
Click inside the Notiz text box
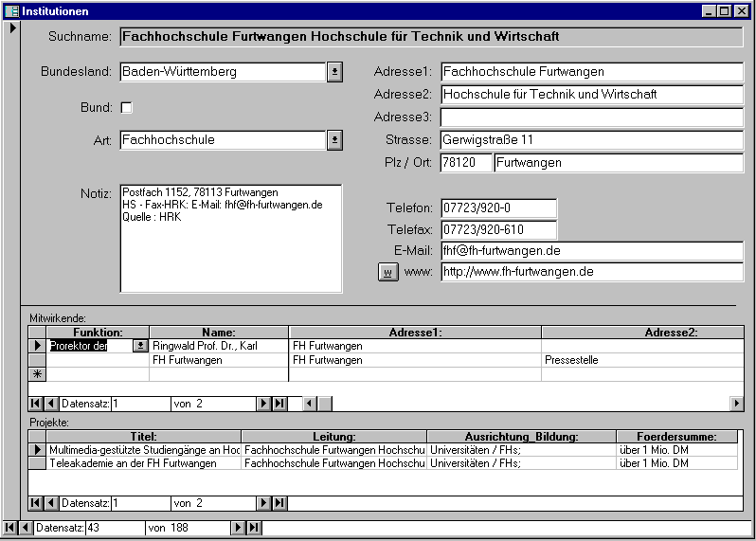tap(231, 239)
